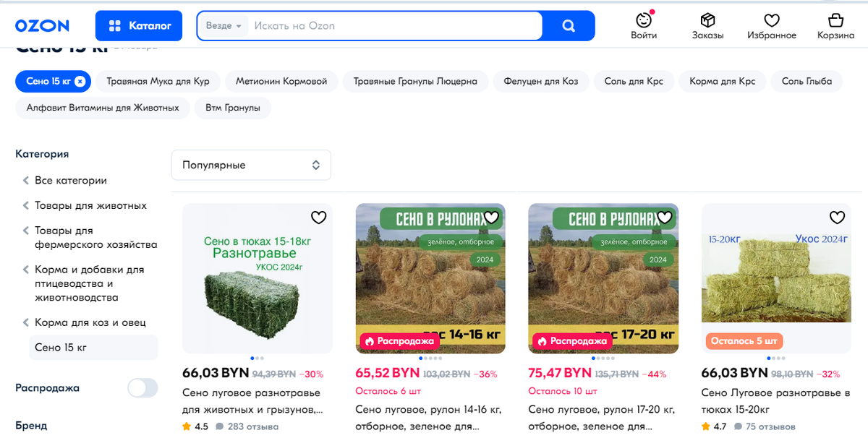This screenshot has width=868, height=438.
Task: Go back to Все категории
Action: [x=71, y=181]
